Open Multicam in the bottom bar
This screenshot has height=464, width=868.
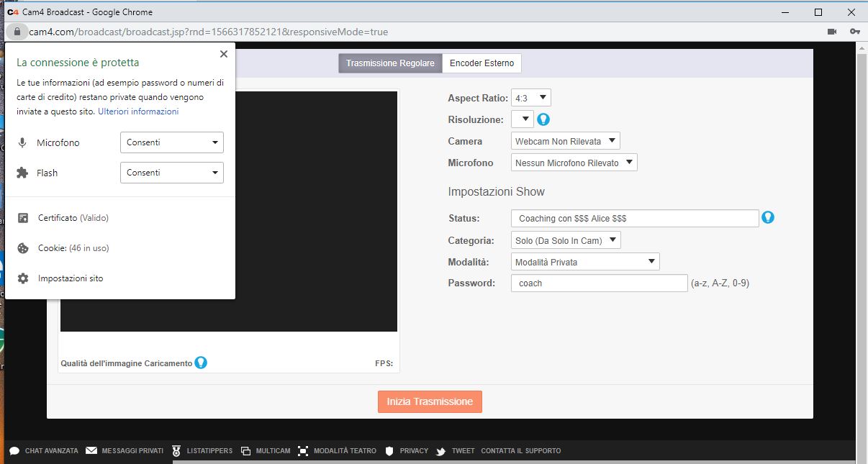266,451
